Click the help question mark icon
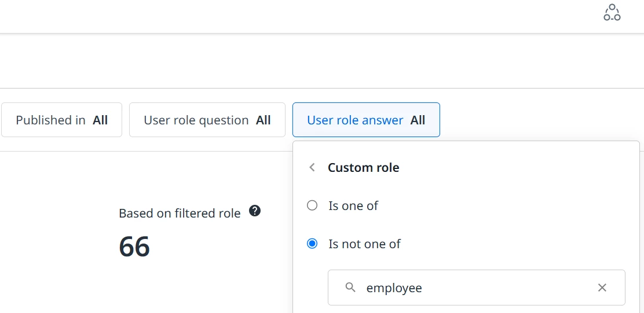The height and width of the screenshot is (313, 644). point(255,211)
